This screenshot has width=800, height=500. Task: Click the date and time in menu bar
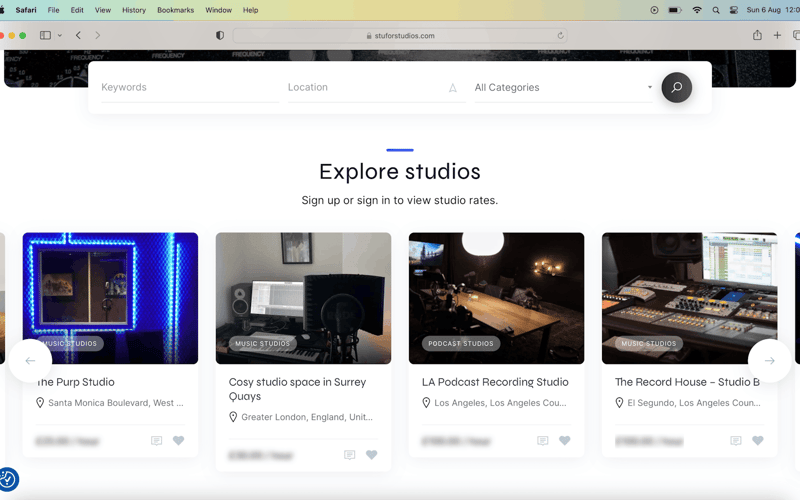[772, 10]
